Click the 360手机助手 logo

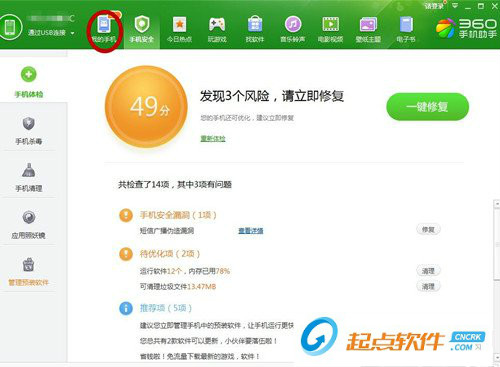pos(467,28)
